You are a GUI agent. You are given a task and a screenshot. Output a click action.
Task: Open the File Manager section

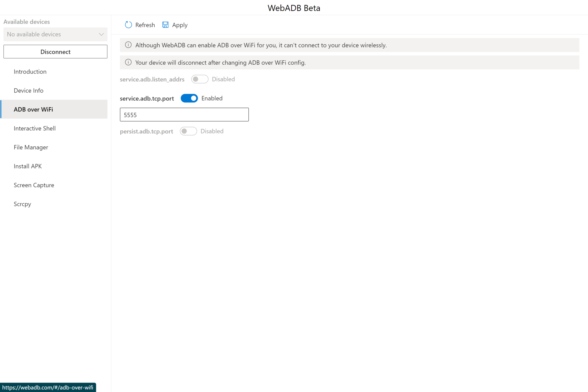[31, 147]
